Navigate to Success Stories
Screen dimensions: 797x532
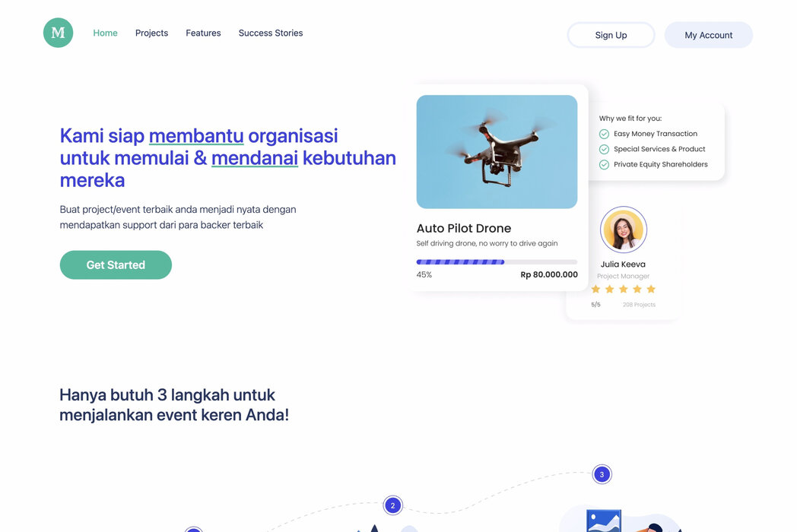click(x=271, y=33)
